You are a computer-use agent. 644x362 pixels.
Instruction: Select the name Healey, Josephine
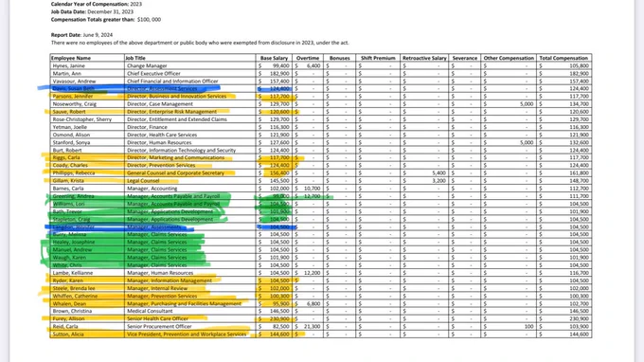click(74, 243)
